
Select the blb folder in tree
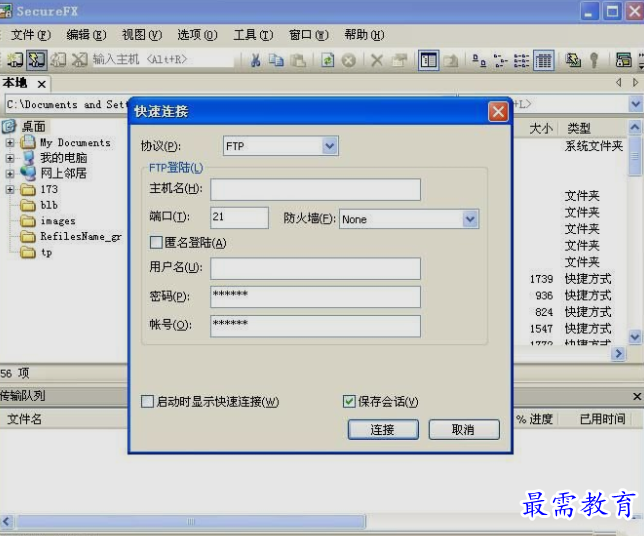[x=49, y=205]
